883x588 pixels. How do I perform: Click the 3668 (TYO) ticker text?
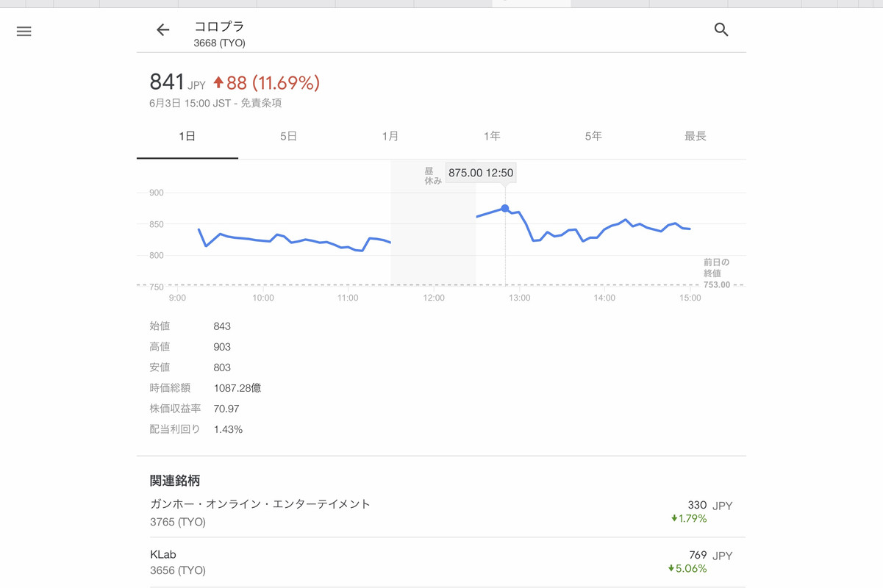220,43
